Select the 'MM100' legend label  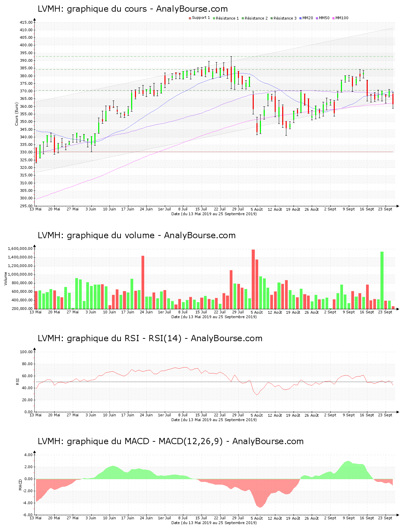point(342,18)
